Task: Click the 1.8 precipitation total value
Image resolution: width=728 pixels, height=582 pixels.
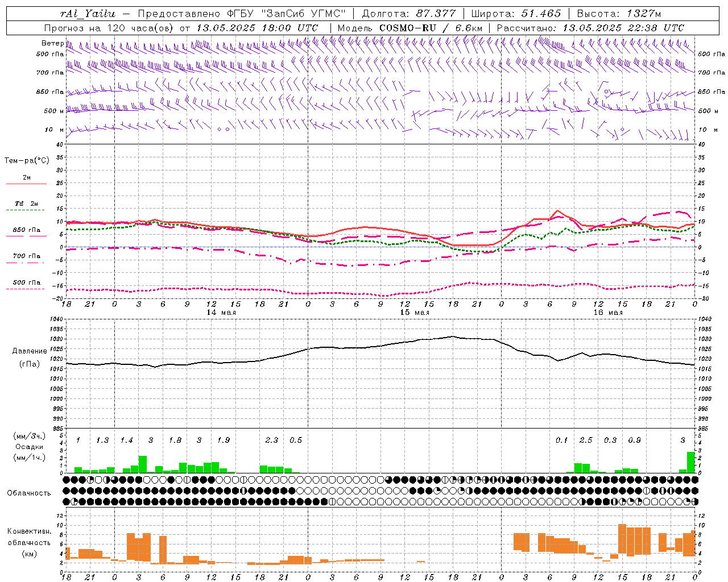Action: point(175,440)
